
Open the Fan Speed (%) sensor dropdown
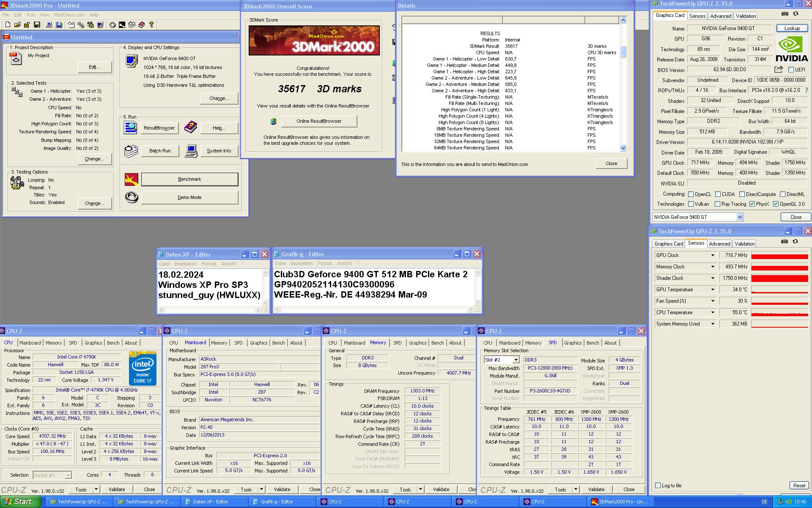click(712, 301)
